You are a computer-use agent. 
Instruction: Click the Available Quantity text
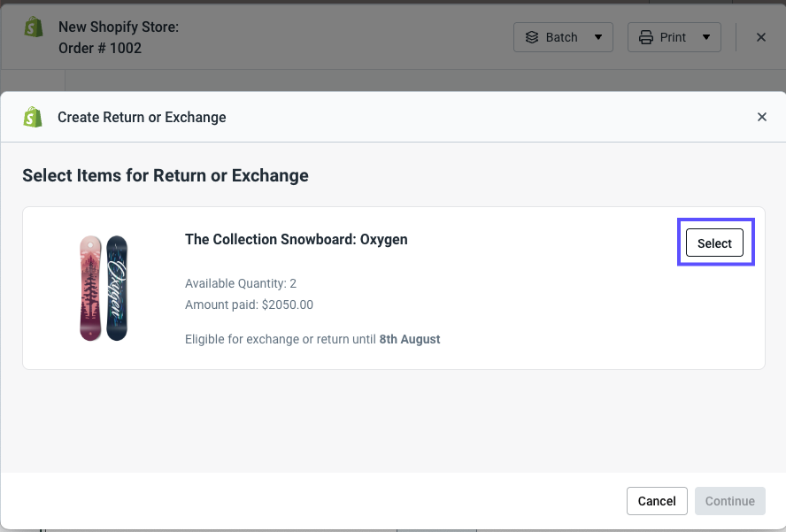click(x=243, y=284)
